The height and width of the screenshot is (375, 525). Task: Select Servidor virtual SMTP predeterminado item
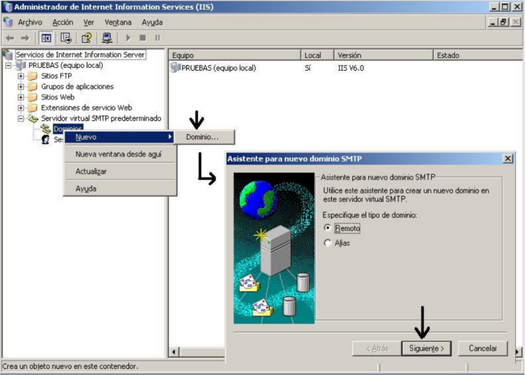tap(101, 119)
